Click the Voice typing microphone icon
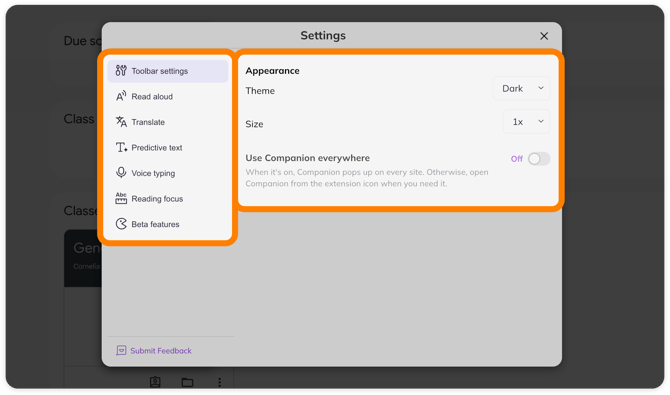The image size is (670, 395). [x=121, y=173]
